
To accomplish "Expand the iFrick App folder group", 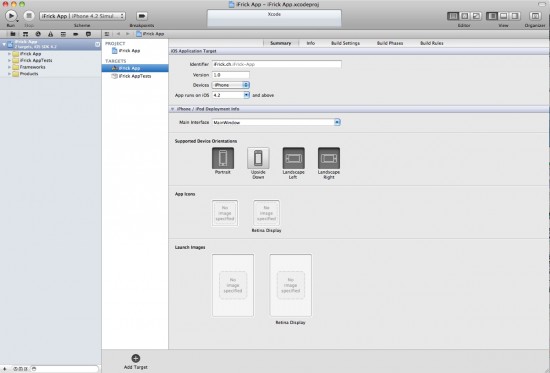I will [x=9, y=54].
